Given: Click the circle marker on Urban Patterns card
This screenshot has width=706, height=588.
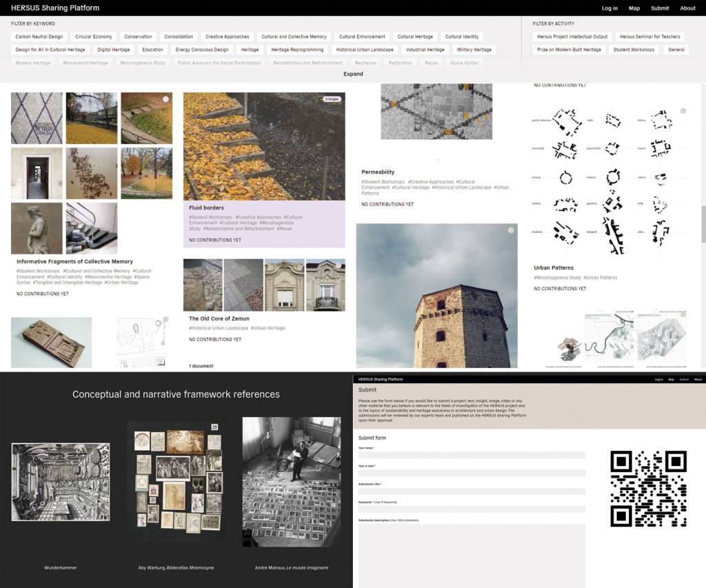Looking at the screenshot, I should [683, 111].
